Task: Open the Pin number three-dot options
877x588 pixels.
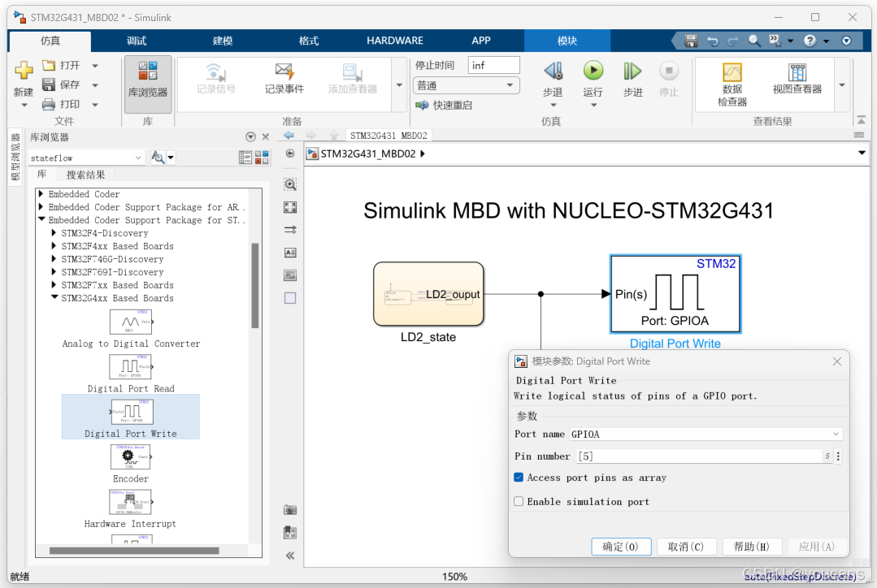Action: (x=838, y=456)
